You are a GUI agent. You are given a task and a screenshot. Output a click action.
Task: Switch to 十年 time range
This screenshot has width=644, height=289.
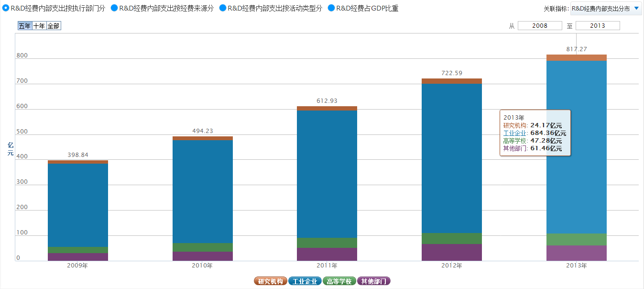[39, 26]
